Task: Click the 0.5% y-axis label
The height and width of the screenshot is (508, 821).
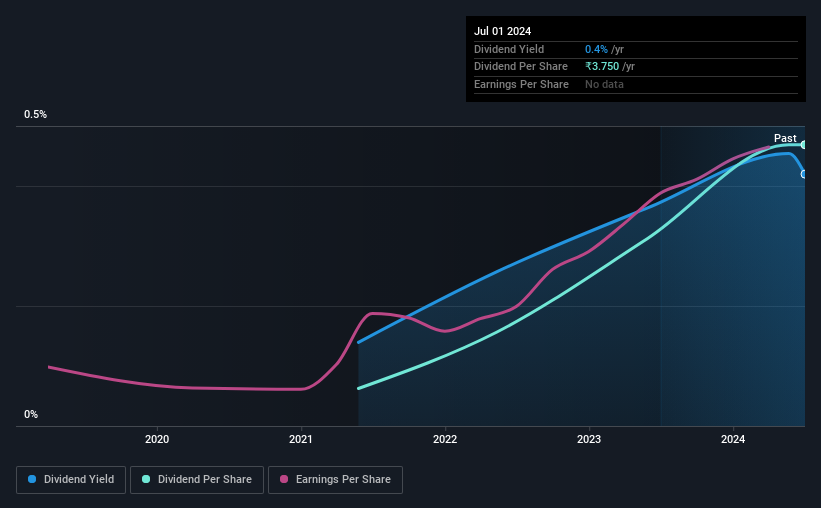Action: tap(35, 114)
